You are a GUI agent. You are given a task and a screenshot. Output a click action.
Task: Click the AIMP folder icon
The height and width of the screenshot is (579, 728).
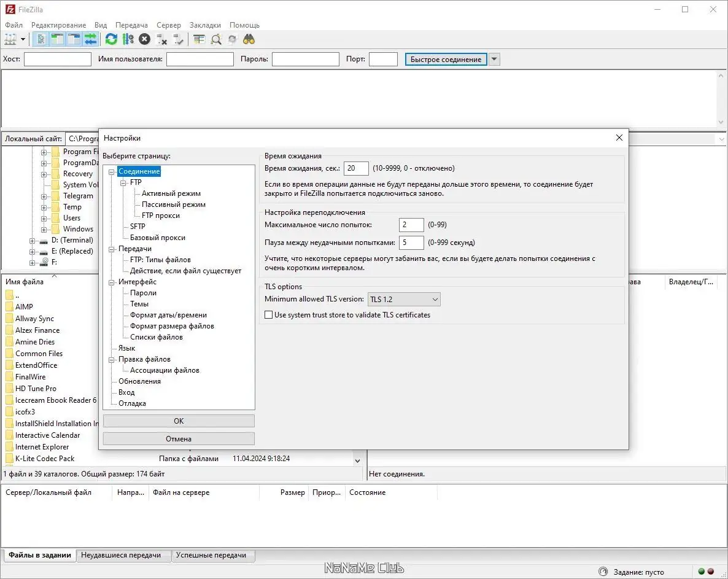(9, 307)
